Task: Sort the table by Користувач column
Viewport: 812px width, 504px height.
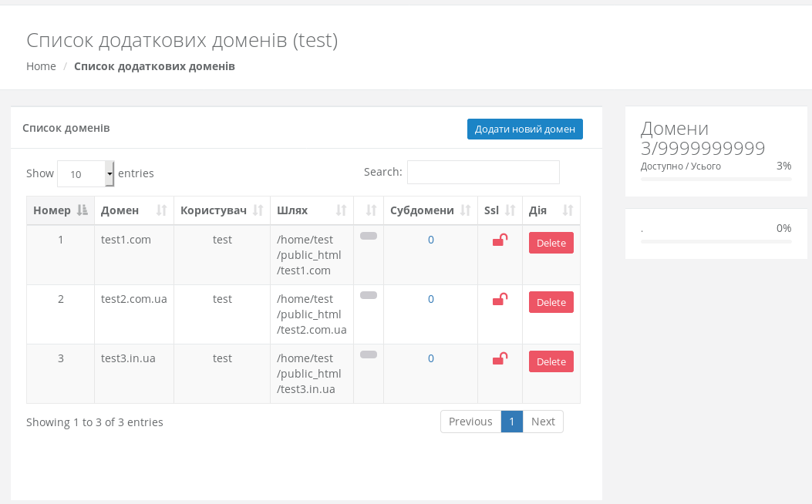Action: 221,210
